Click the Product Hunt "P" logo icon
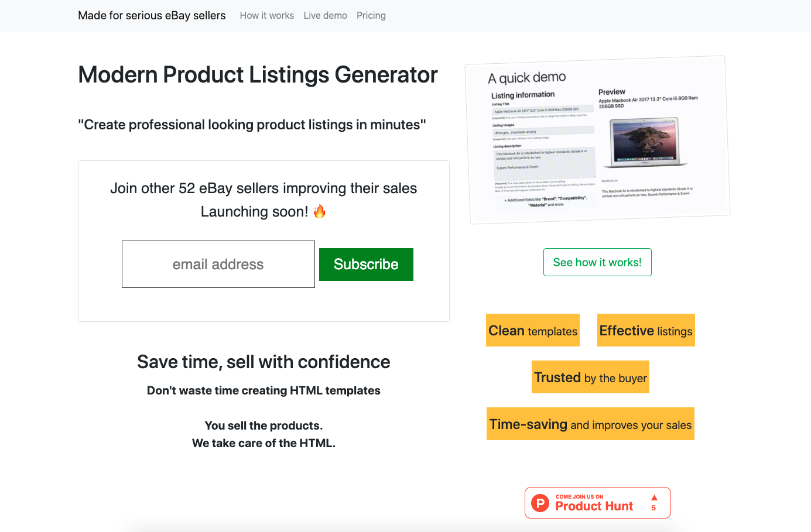811x532 pixels. coord(539,503)
